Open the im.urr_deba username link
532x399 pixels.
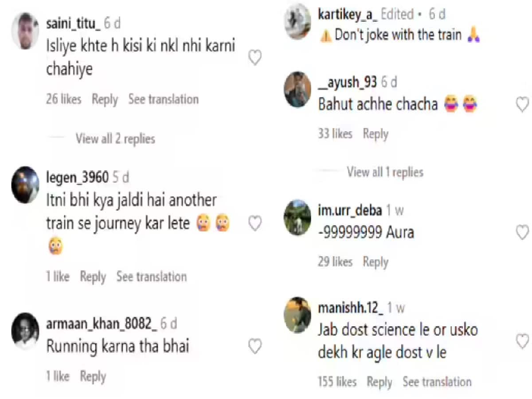[x=350, y=210]
